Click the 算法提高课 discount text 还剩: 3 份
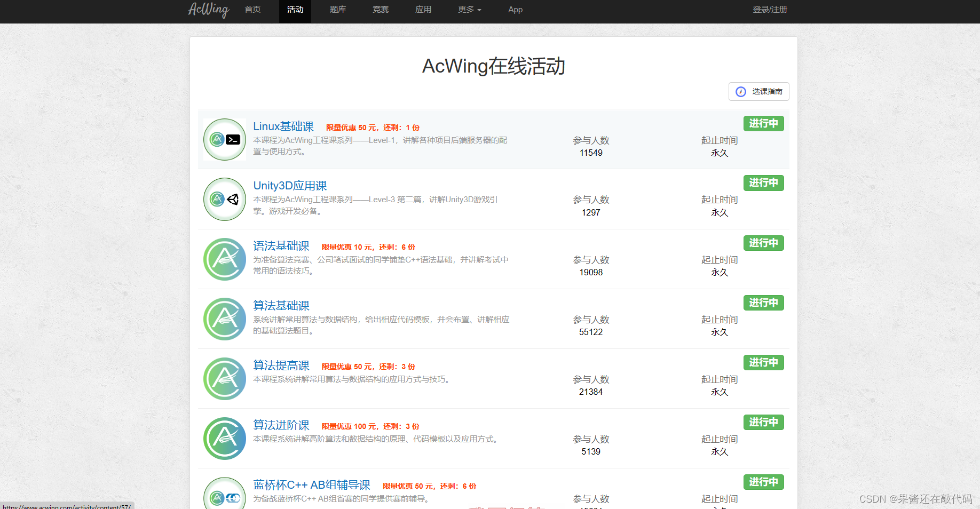 397,367
